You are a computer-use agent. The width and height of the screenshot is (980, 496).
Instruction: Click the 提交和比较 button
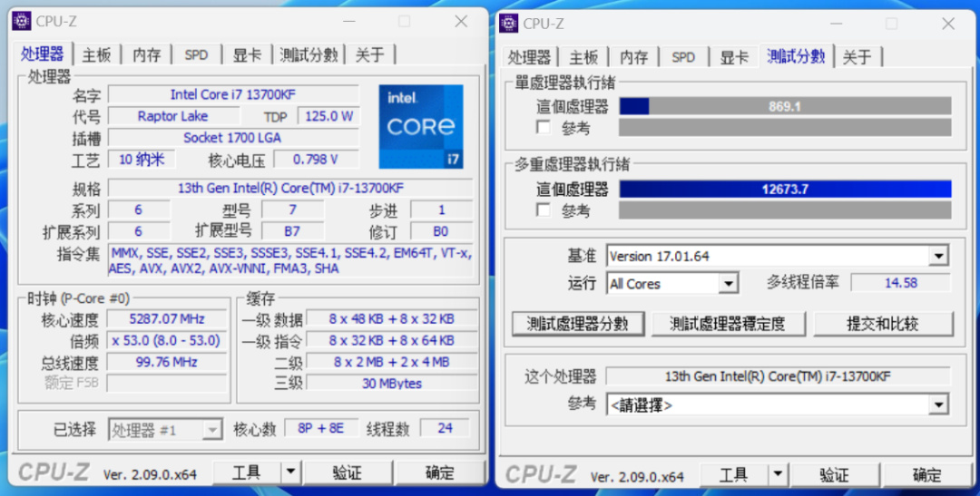[883, 324]
